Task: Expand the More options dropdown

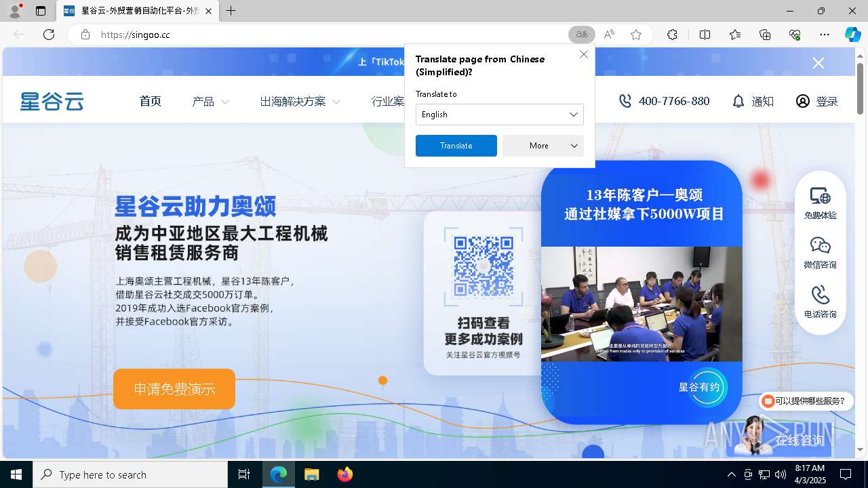Action: 542,146
